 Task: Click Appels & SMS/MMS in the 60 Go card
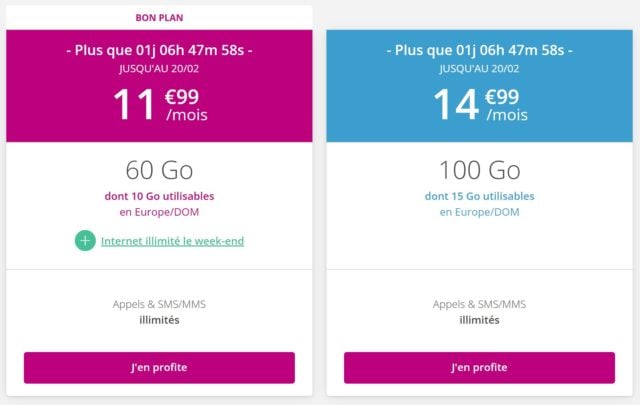click(x=159, y=304)
